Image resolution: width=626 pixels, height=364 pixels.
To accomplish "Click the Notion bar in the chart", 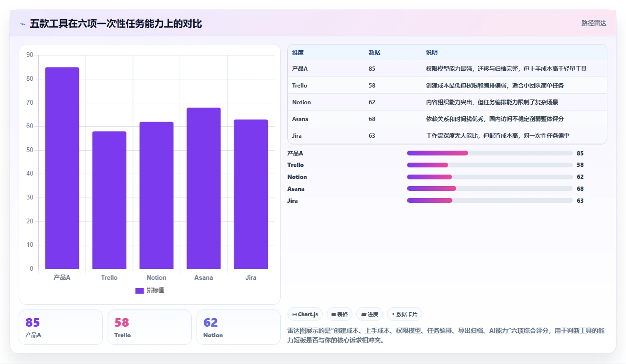I will (156, 195).
